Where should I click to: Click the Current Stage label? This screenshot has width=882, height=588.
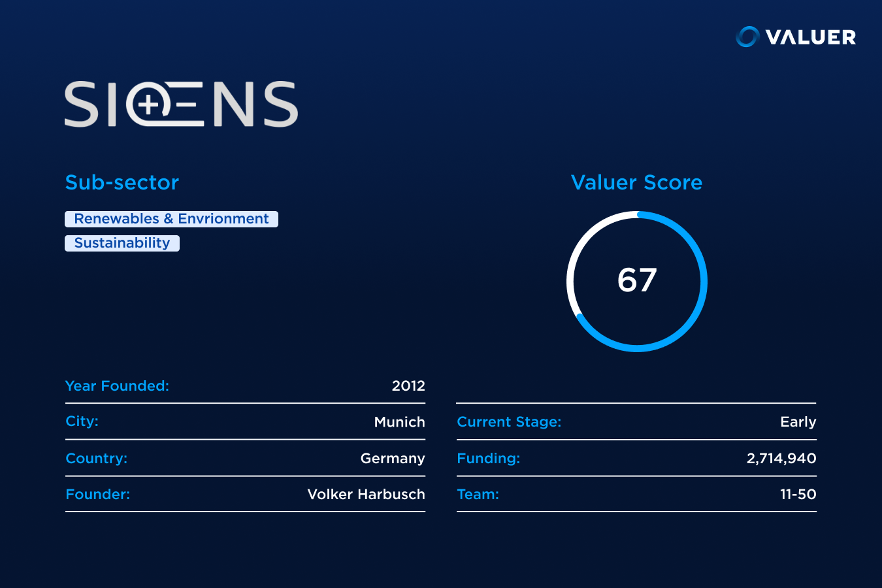[509, 422]
